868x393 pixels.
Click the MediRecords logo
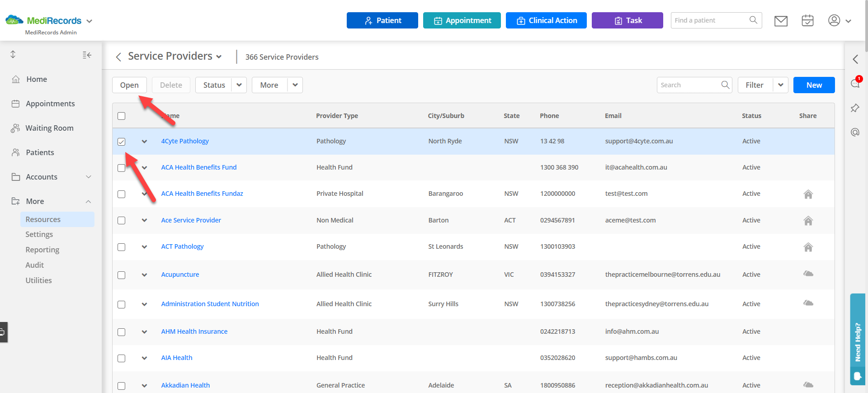coord(43,20)
